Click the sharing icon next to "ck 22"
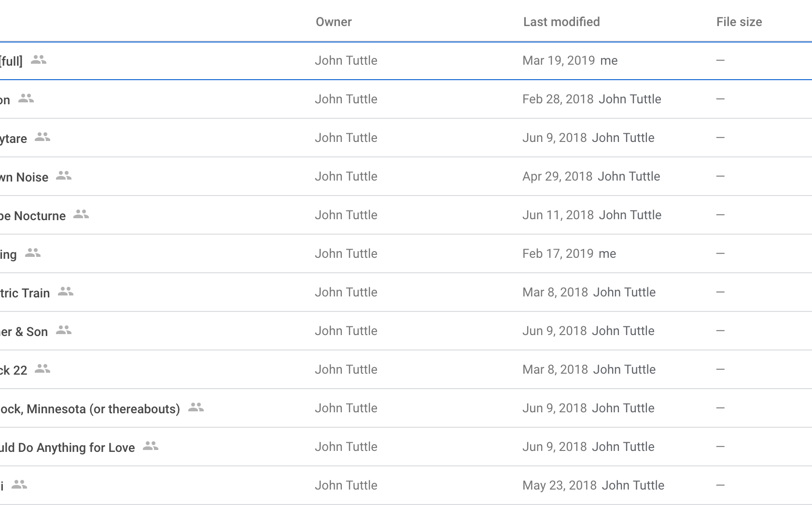 (x=43, y=368)
